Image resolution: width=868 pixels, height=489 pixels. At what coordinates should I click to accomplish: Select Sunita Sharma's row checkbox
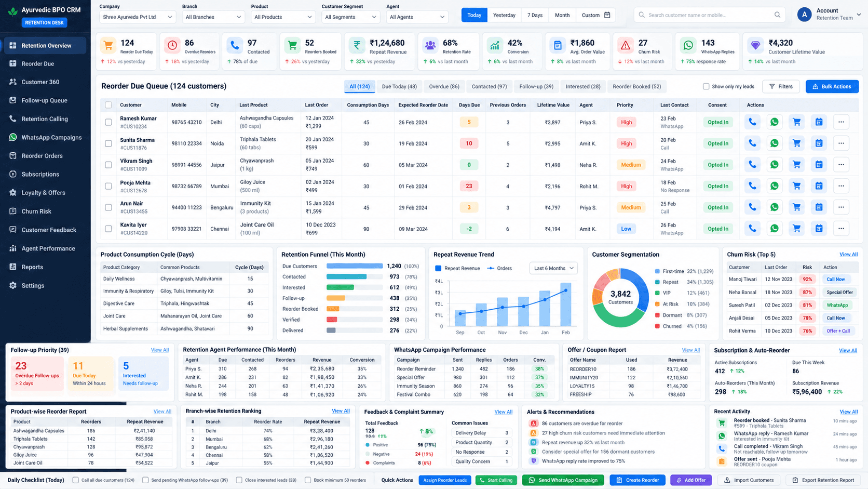108,143
